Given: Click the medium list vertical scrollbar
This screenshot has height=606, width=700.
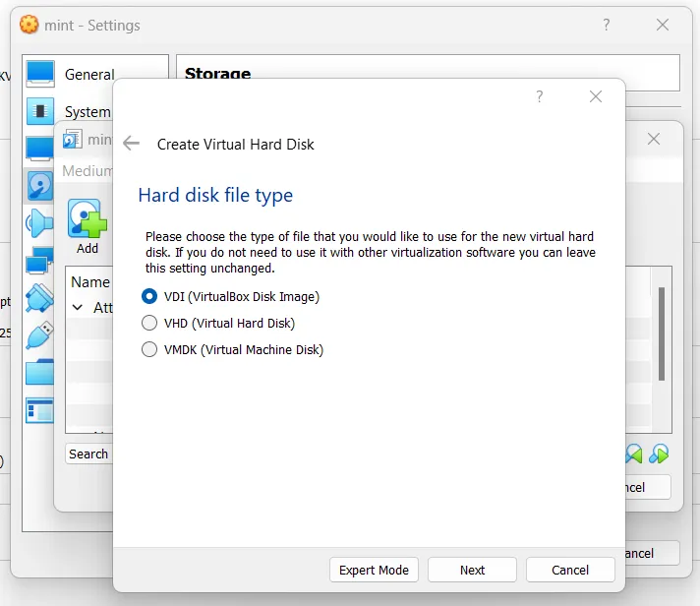Looking at the screenshot, I should (x=661, y=334).
